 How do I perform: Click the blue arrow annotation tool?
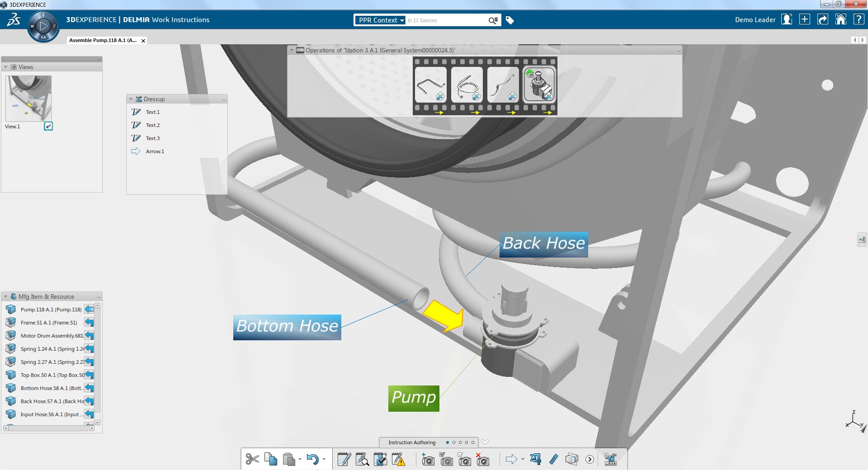click(x=511, y=460)
